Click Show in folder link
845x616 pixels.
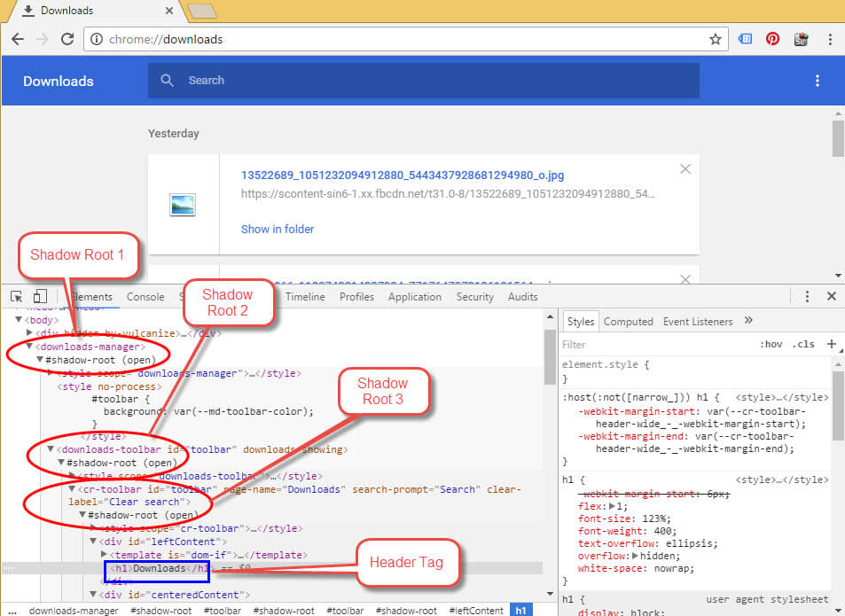pyautogui.click(x=278, y=229)
